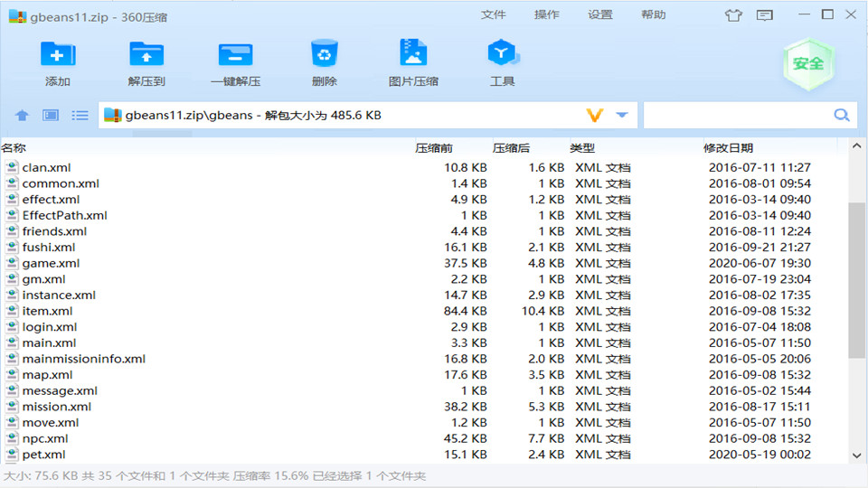Select the mission.xml file
The image size is (868, 488).
(56, 407)
